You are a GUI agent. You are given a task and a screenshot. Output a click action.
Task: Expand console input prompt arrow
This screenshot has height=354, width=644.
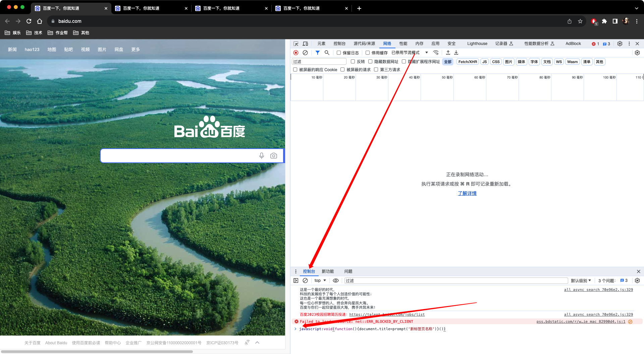[296, 329]
